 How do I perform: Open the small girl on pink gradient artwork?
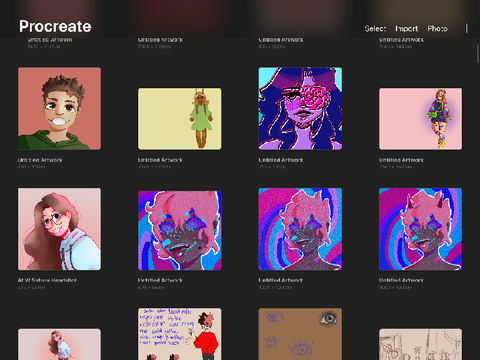(59, 344)
